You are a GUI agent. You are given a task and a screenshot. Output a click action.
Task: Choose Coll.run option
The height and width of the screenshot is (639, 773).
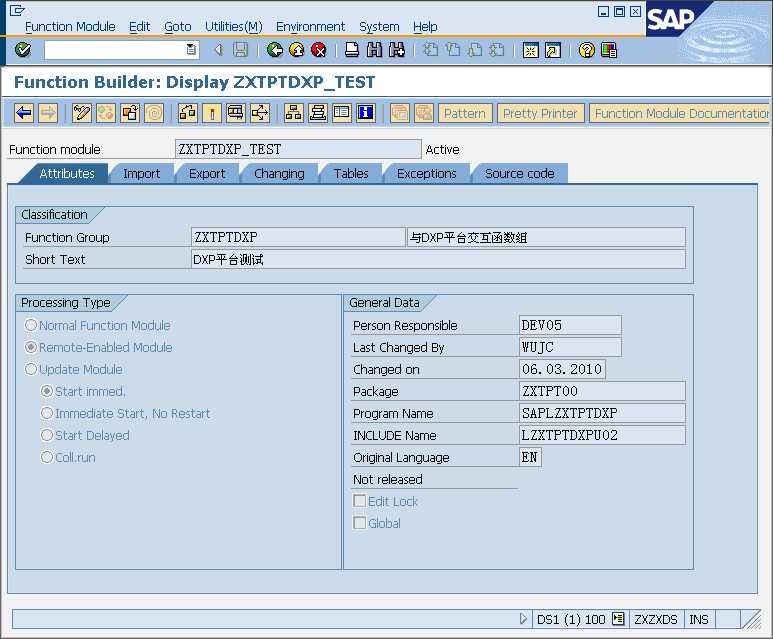47,457
